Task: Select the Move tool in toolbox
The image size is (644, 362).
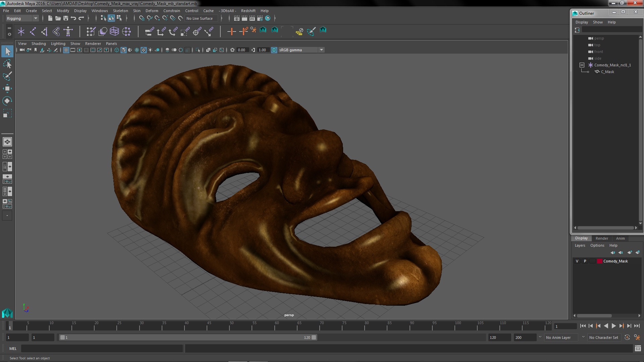Action: pos(7,88)
